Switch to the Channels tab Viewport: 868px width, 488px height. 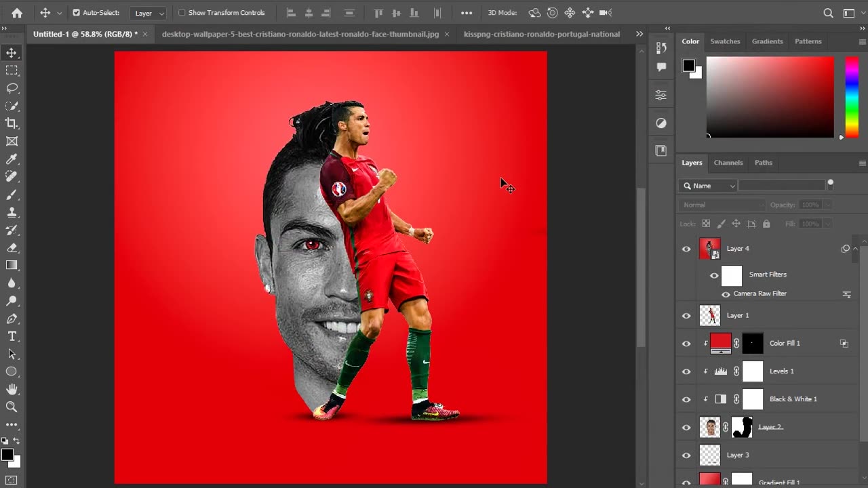tap(728, 163)
